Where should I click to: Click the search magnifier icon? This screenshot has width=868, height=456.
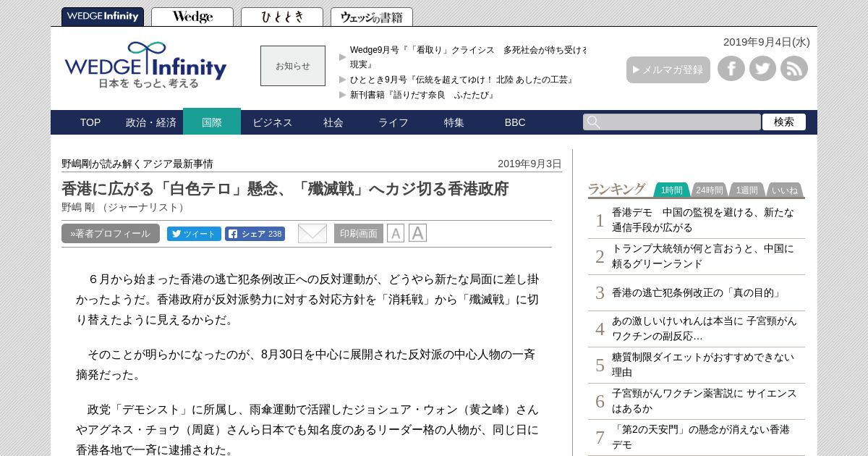(x=594, y=122)
